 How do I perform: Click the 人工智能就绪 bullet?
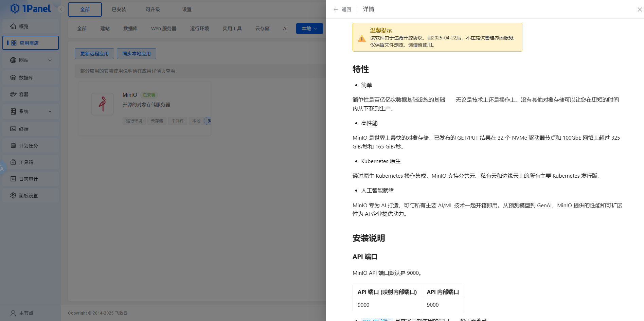(377, 191)
